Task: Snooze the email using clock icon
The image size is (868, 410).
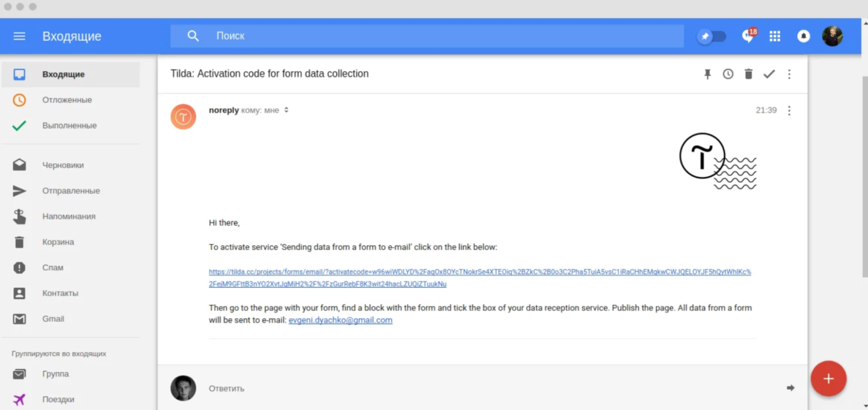Action: point(728,74)
